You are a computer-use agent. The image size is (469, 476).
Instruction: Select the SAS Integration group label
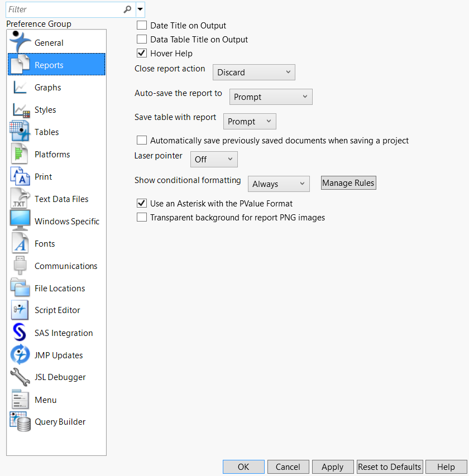(64, 333)
